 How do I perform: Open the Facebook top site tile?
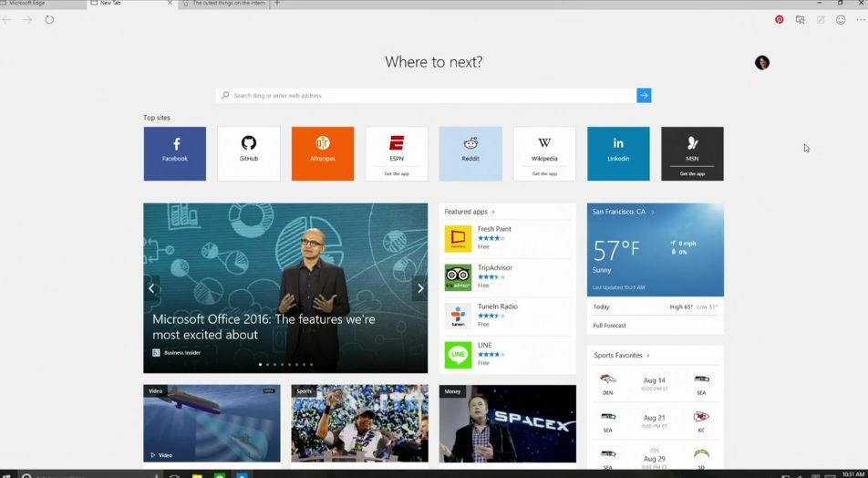(x=175, y=153)
